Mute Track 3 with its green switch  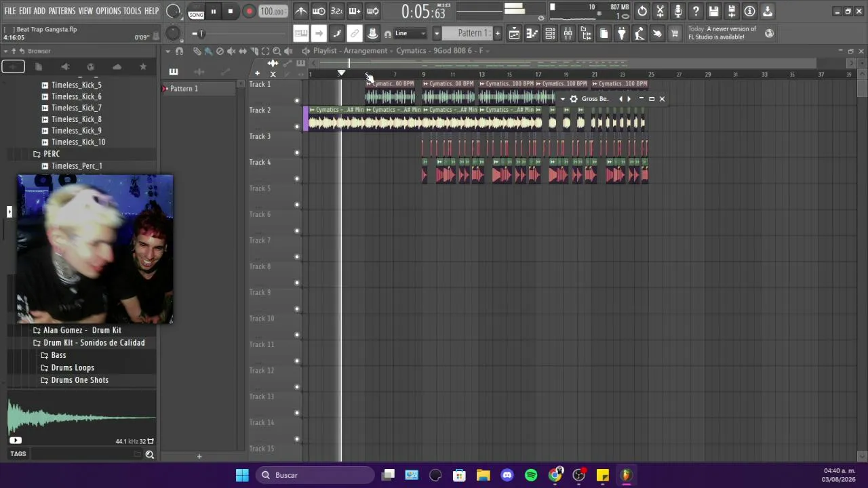pyautogui.click(x=297, y=152)
